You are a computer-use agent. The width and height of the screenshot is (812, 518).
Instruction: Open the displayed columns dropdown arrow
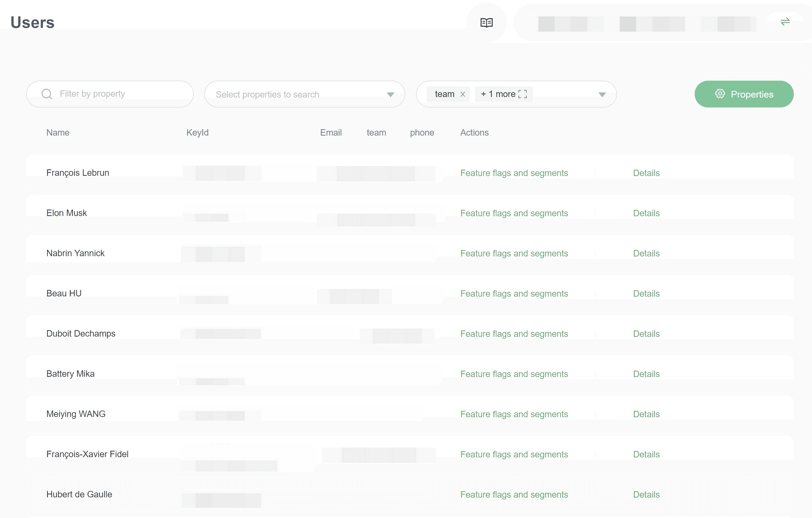click(602, 94)
